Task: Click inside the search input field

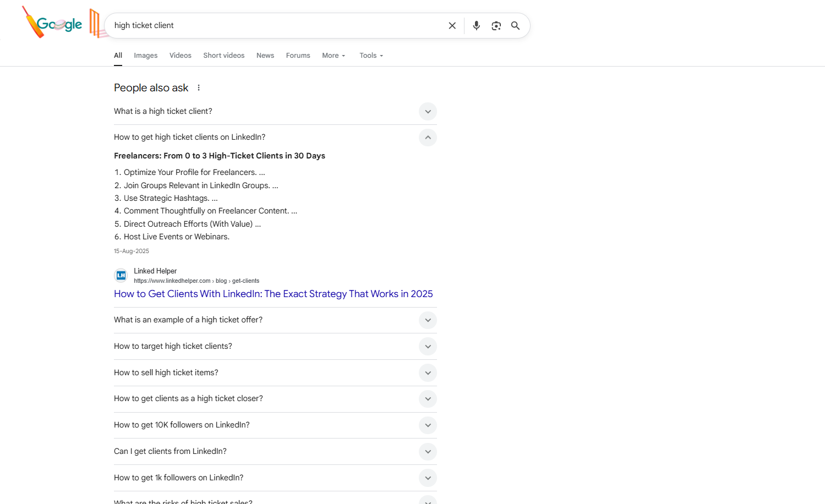Action: [248, 25]
